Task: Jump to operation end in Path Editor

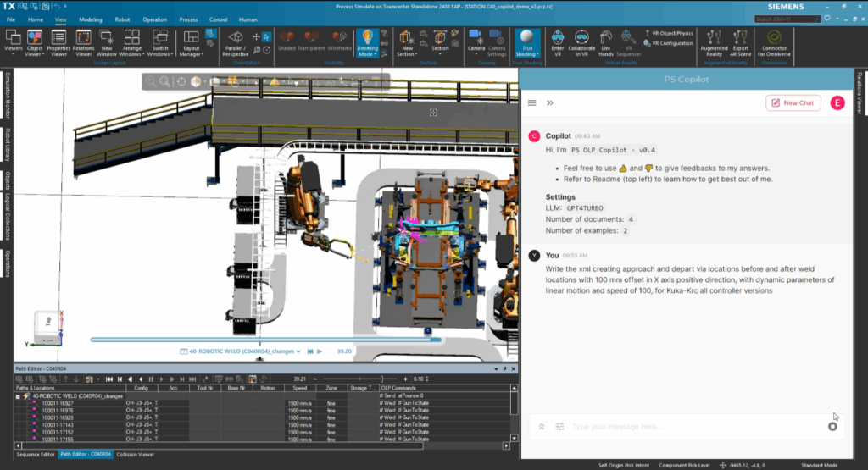Action: (x=192, y=379)
